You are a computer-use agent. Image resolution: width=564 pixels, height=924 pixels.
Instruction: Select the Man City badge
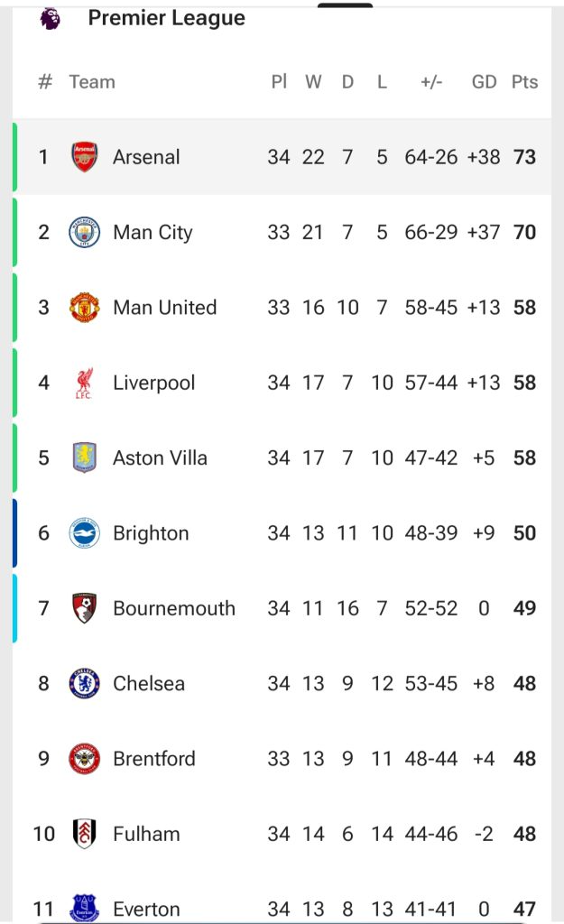[x=85, y=233]
